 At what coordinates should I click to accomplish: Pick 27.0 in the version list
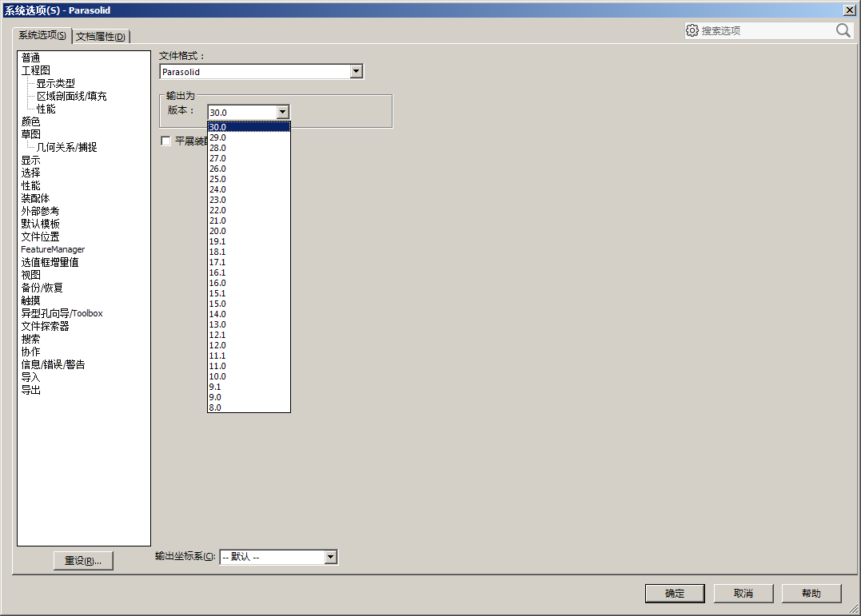249,158
